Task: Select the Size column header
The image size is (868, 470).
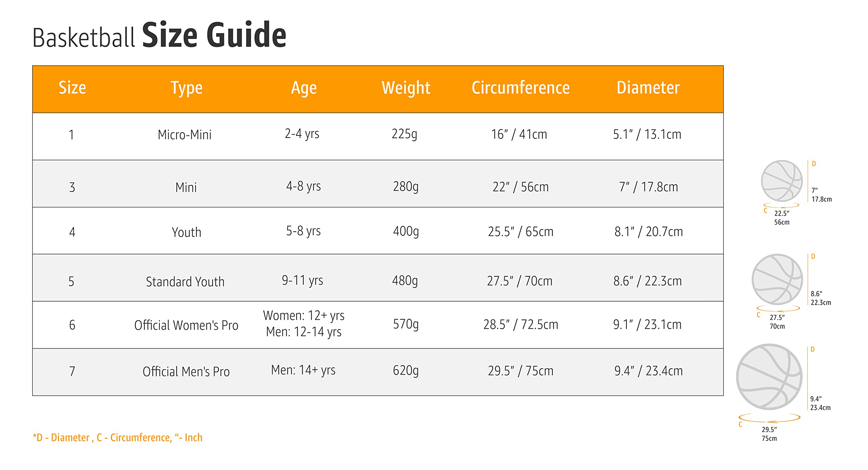Action: click(72, 88)
